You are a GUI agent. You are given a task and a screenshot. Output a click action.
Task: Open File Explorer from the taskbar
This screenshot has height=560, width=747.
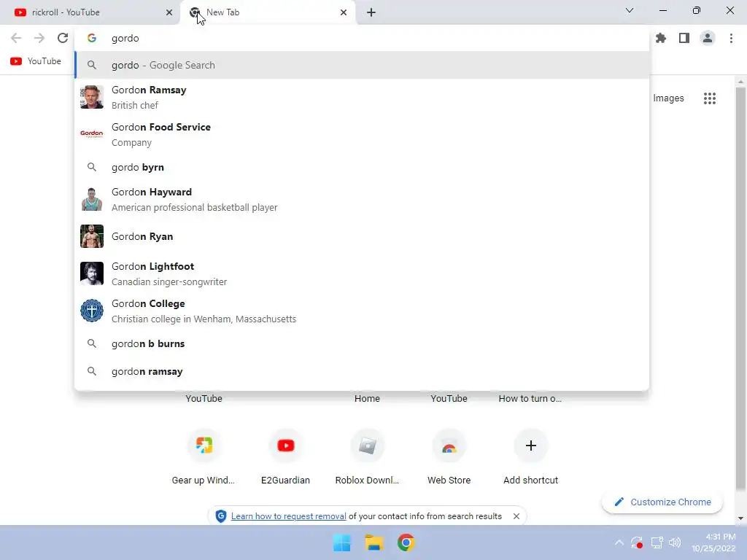coord(374,542)
